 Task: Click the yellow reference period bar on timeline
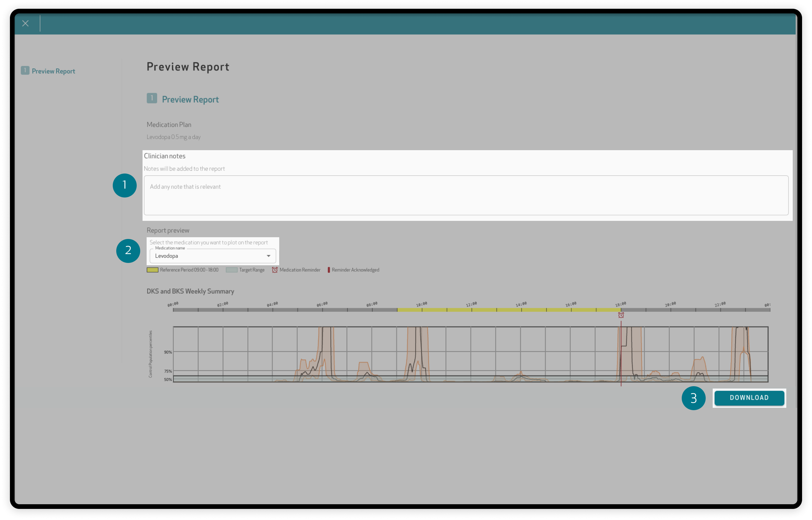coord(509,310)
